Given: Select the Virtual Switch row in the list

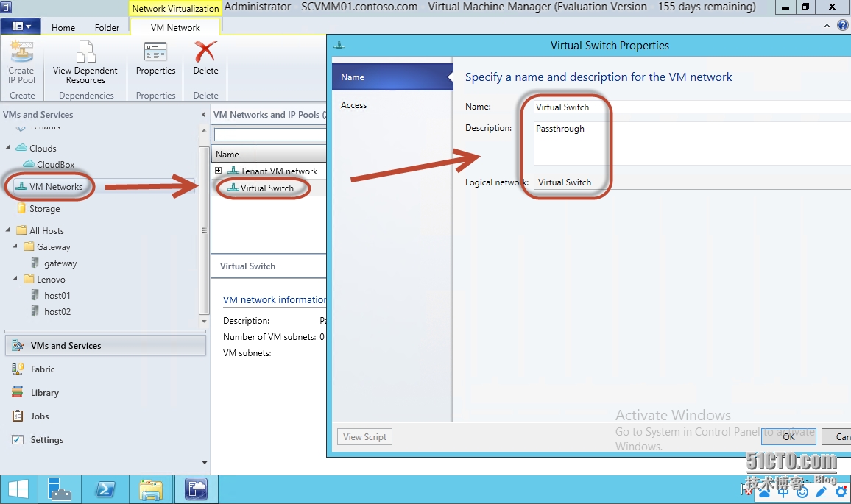Looking at the screenshot, I should tap(269, 188).
